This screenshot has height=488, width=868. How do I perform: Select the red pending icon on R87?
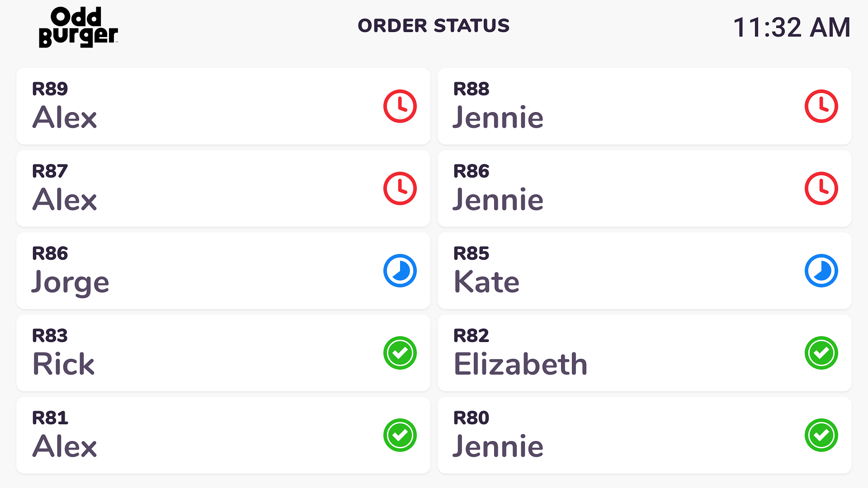[x=400, y=188]
